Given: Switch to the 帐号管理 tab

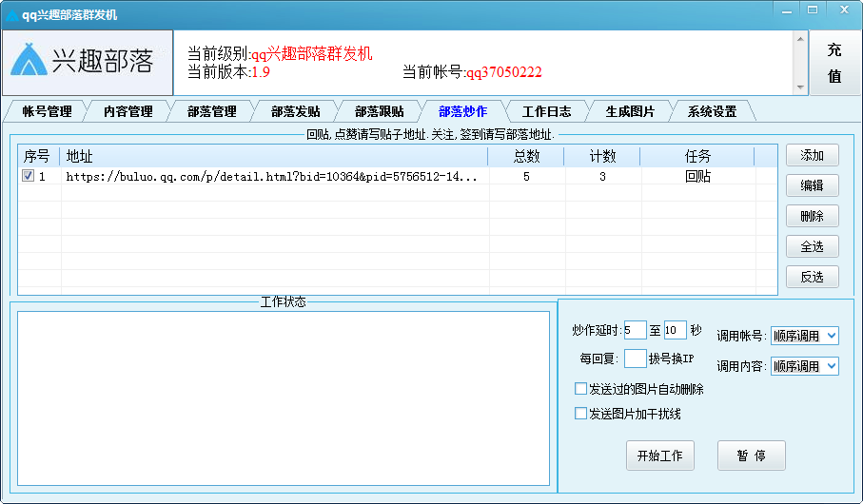Looking at the screenshot, I should point(47,111).
